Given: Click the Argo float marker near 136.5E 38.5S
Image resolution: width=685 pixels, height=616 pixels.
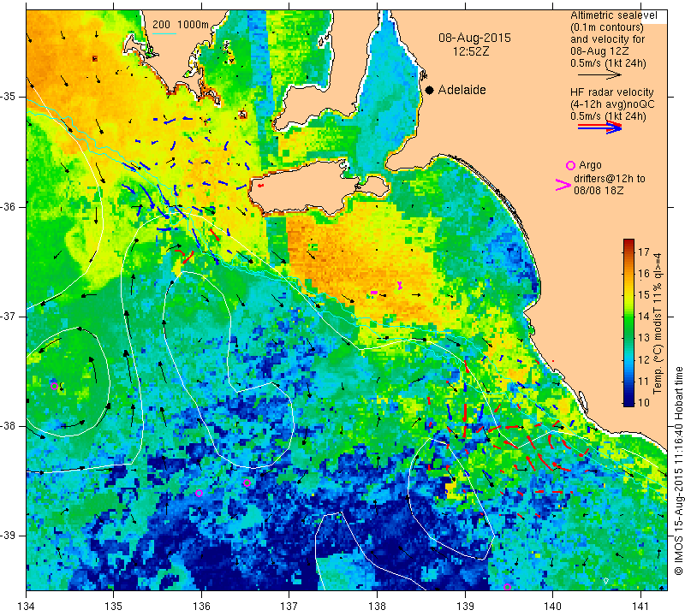Looking at the screenshot, I should (x=247, y=483).
